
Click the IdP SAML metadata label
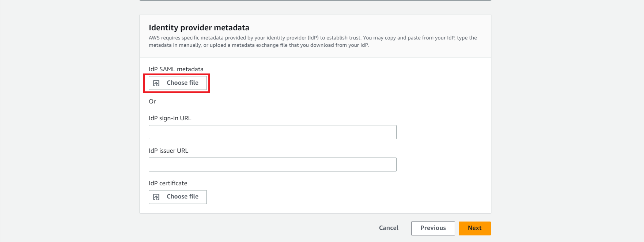point(176,69)
